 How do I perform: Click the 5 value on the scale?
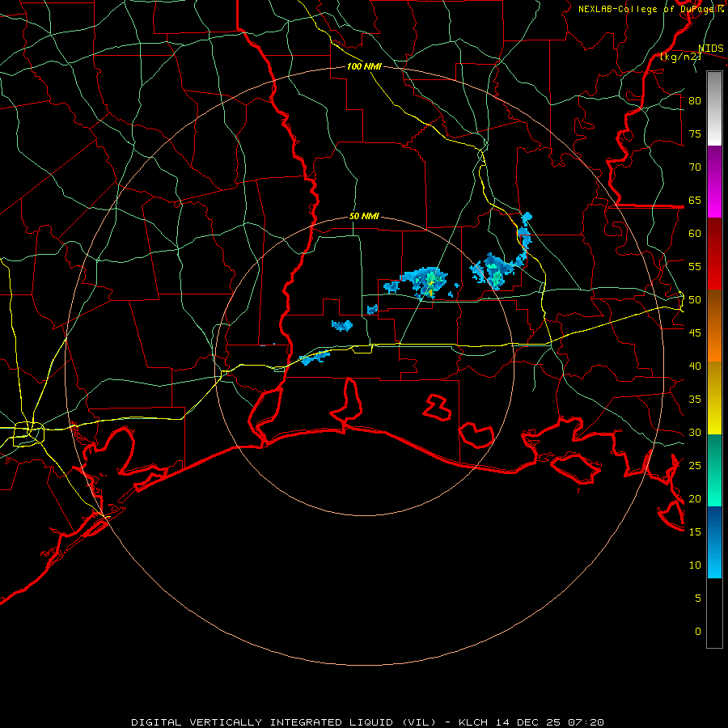point(698,598)
